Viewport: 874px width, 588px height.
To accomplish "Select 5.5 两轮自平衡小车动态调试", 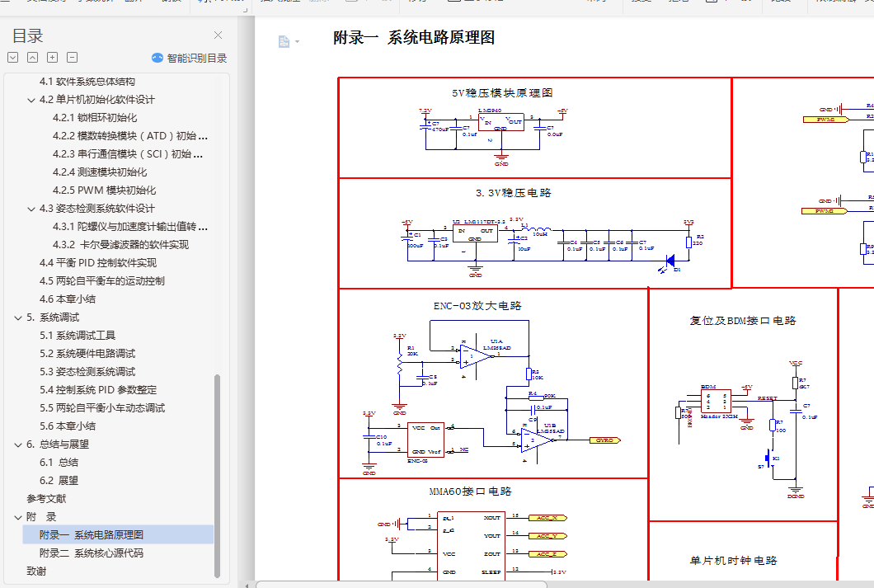I will coord(102,408).
